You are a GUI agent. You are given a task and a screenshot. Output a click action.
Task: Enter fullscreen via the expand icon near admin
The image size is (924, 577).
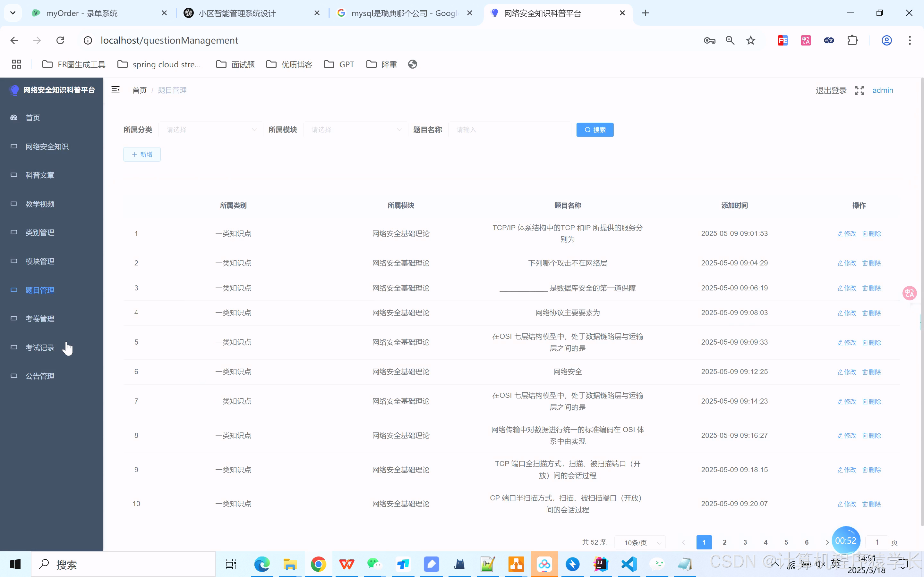859,90
